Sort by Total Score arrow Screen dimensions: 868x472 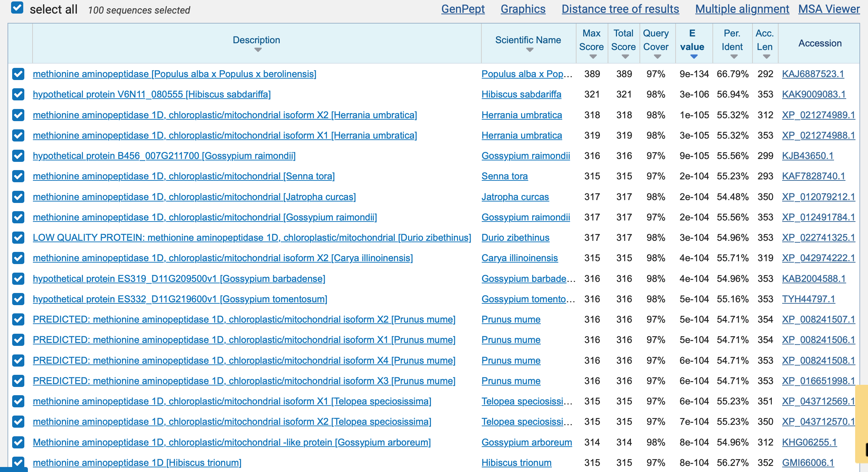[625, 56]
